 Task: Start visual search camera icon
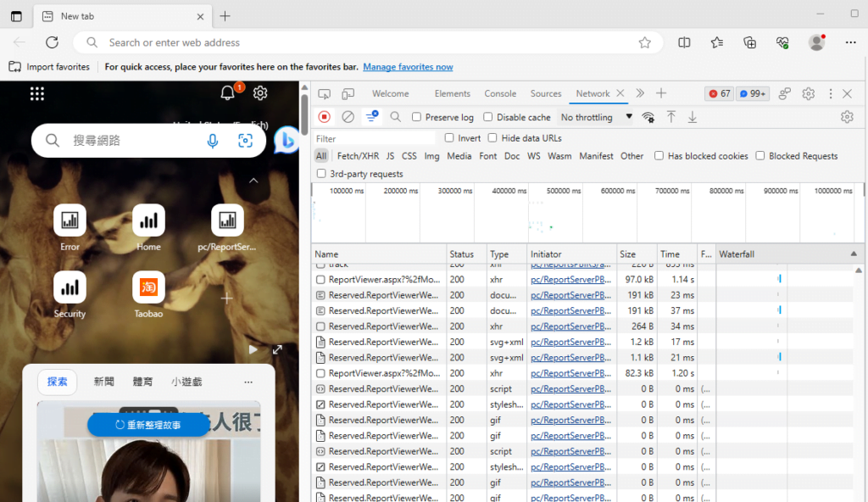[x=245, y=141]
